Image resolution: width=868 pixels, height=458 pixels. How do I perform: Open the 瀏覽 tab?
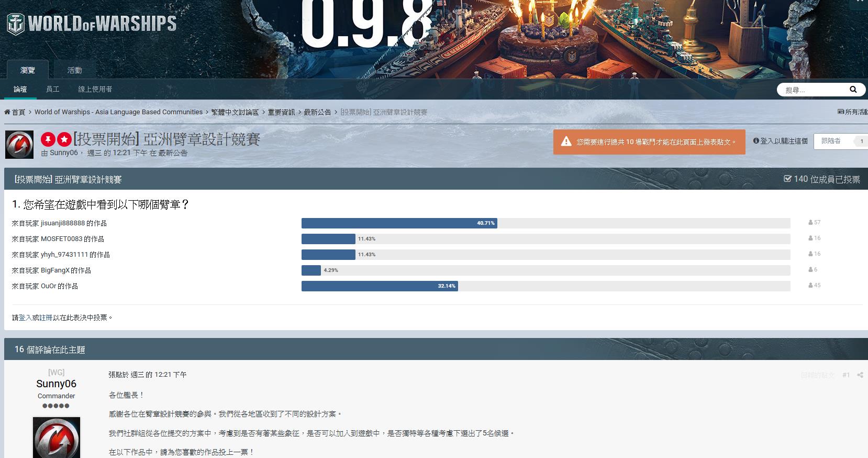click(27, 70)
